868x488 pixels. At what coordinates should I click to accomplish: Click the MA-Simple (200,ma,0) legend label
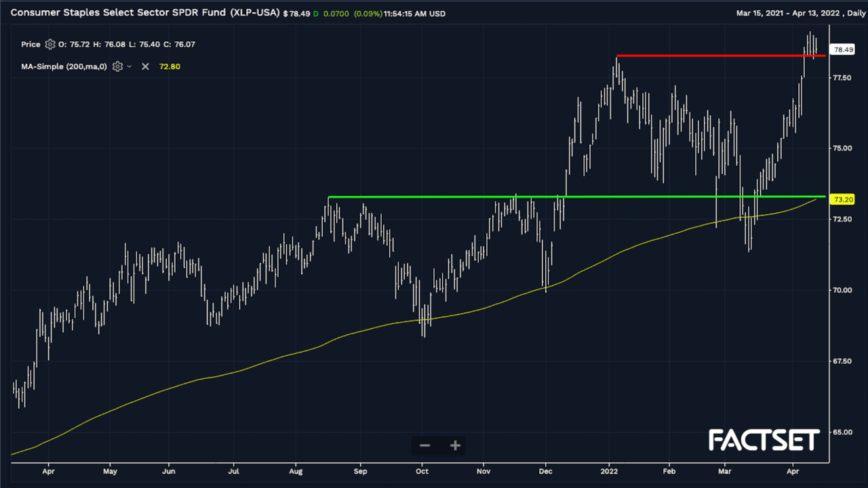(64, 66)
